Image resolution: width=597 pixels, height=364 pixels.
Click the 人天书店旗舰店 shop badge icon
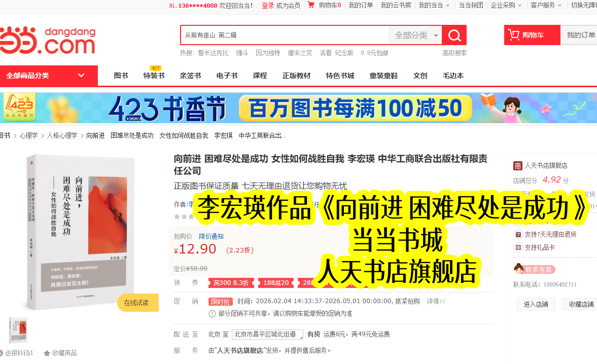pyautogui.click(x=518, y=165)
